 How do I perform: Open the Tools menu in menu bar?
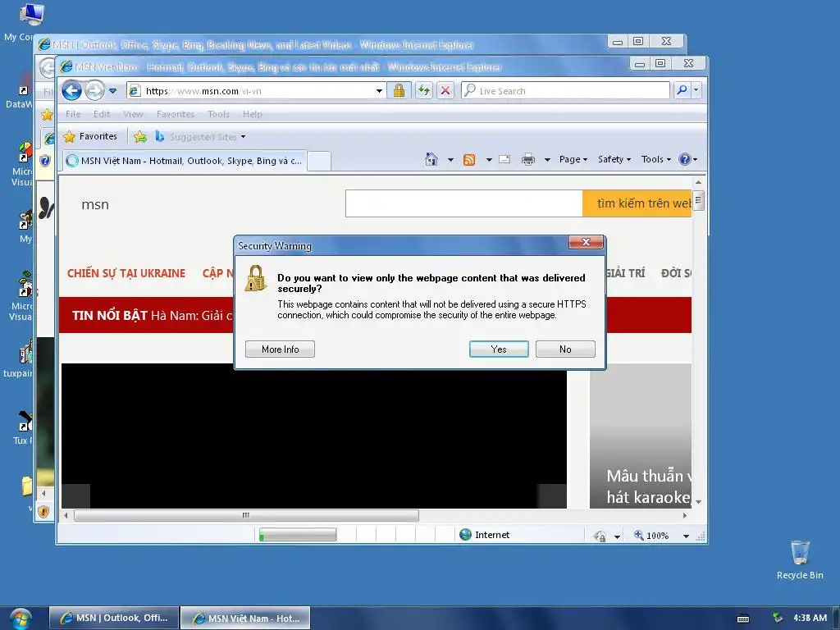click(218, 114)
